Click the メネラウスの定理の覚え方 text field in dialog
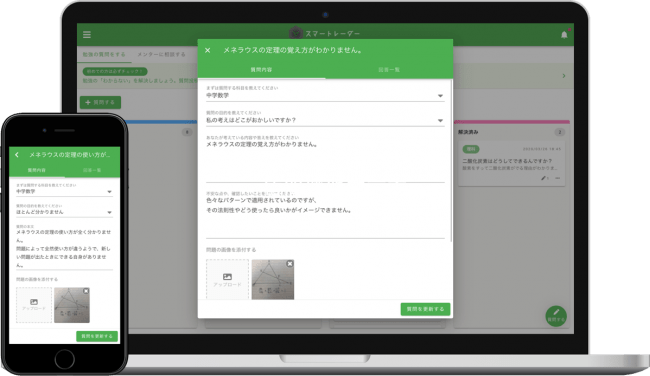This screenshot has width=650, height=376. [x=325, y=162]
